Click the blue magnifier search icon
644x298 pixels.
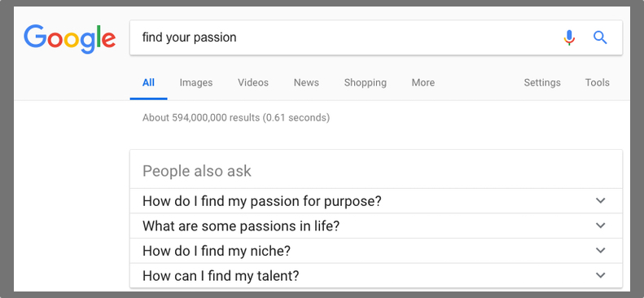(600, 37)
